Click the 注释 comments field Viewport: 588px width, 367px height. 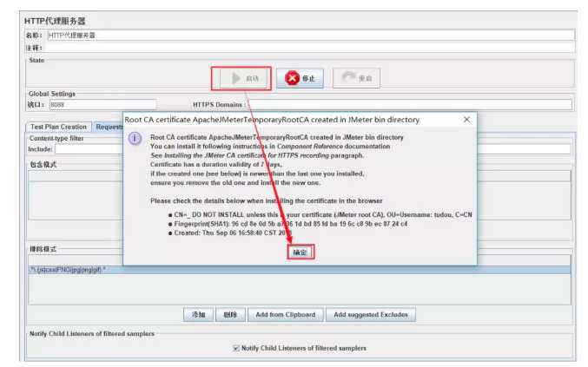coord(310,48)
